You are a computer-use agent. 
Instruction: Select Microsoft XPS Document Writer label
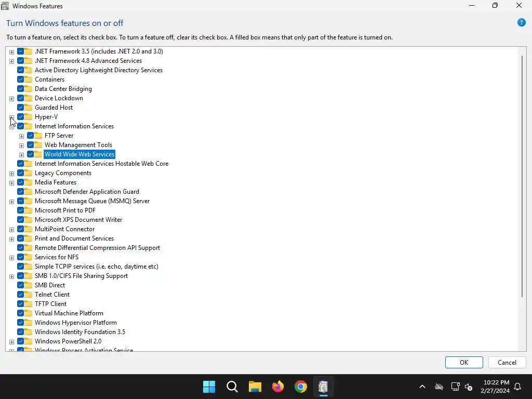(78, 220)
